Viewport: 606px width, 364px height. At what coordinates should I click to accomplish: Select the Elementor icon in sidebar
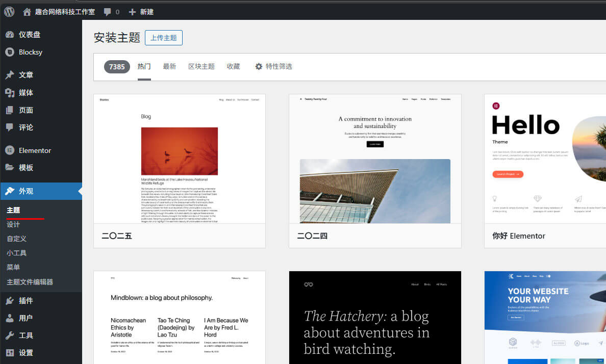click(9, 150)
